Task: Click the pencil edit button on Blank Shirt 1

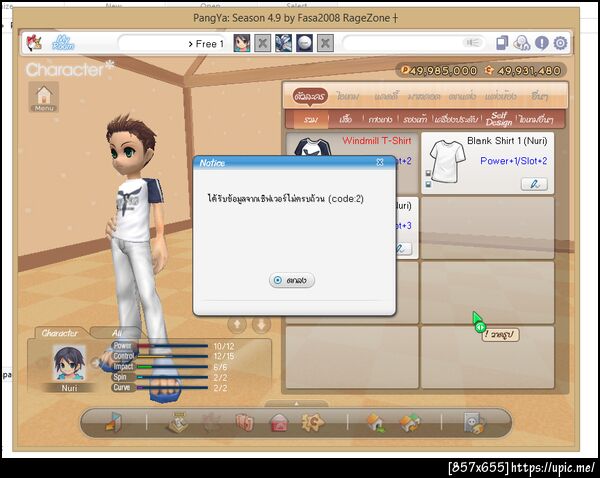Action: pos(534,184)
